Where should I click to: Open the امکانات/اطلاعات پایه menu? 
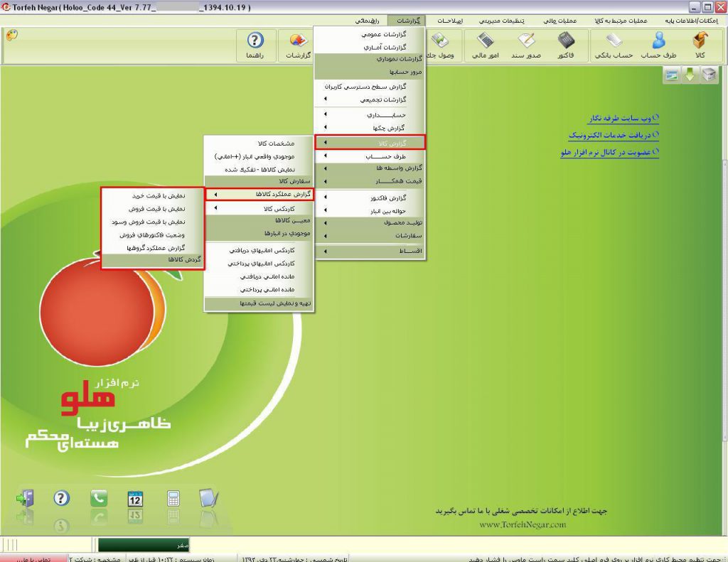tap(691, 21)
